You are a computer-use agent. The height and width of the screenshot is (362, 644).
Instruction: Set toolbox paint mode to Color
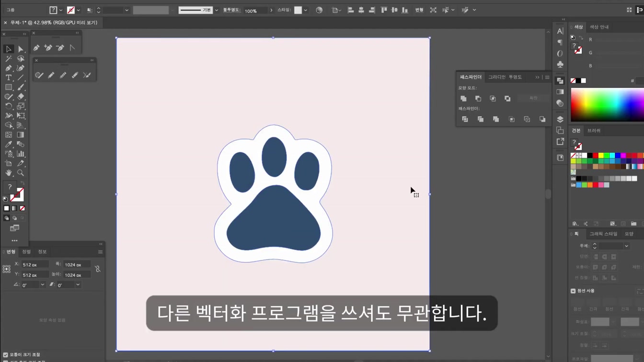coord(7,208)
